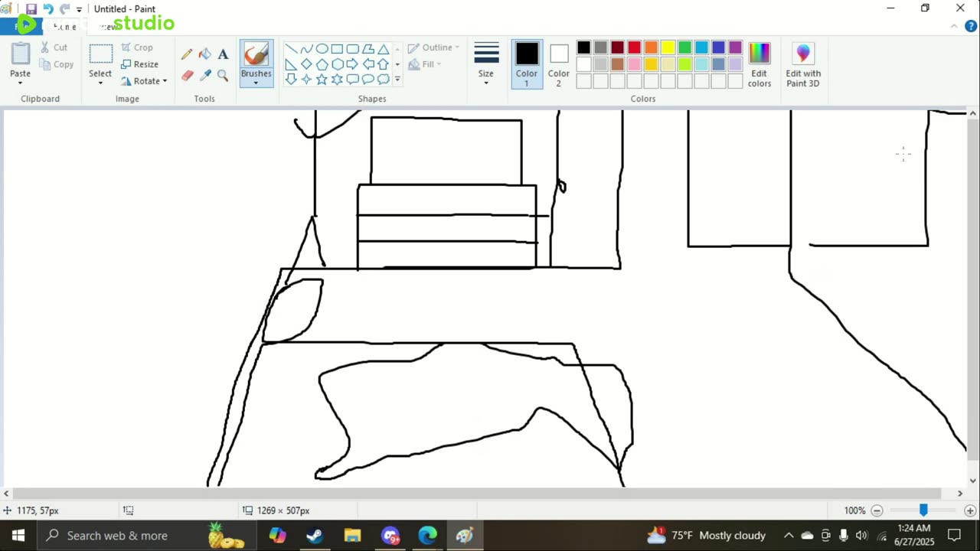980x551 pixels.
Task: Choose the Right triangle shape
Action: [x=291, y=64]
